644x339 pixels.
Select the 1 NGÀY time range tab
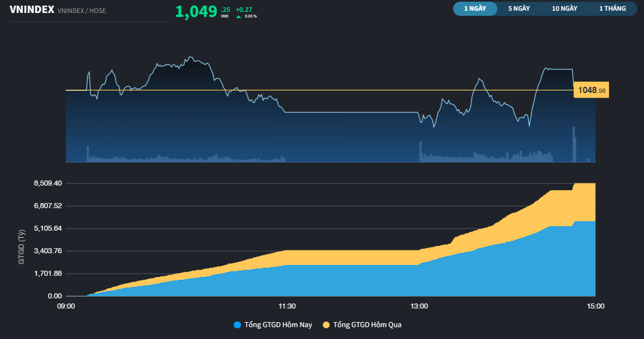click(x=475, y=8)
